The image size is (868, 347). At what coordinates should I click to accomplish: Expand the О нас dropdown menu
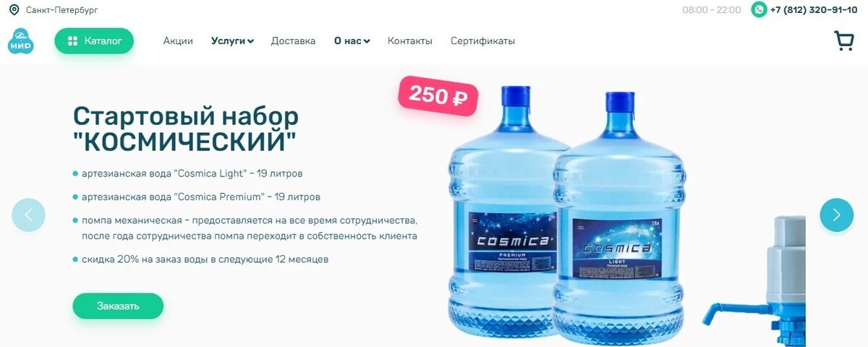[x=352, y=41]
